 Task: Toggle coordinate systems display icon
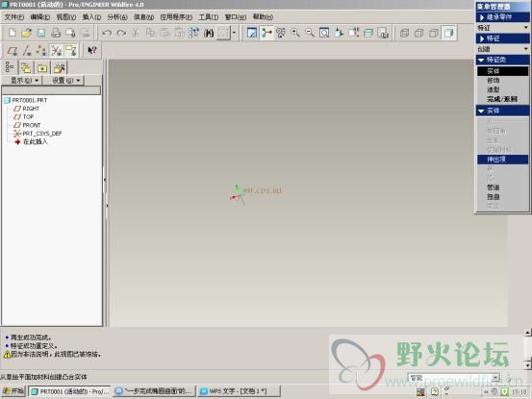56,51
